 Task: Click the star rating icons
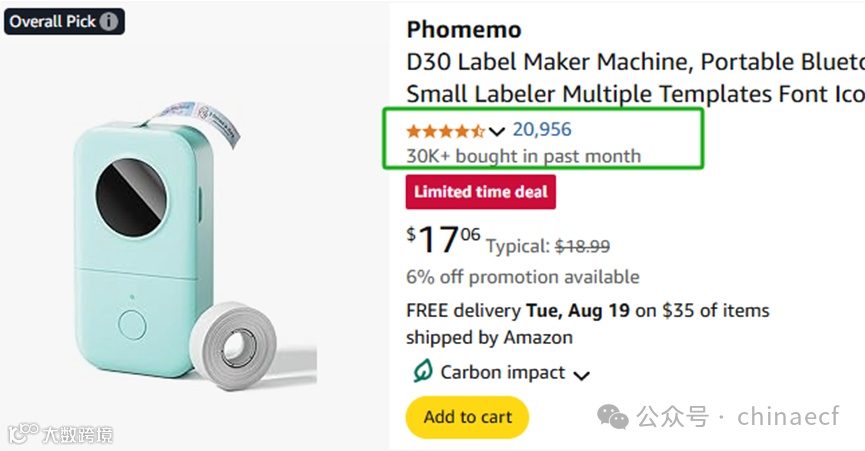coord(446,131)
